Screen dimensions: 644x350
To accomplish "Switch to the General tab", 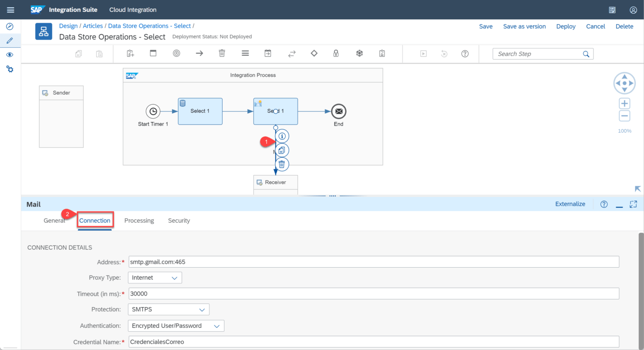I will (x=54, y=221).
